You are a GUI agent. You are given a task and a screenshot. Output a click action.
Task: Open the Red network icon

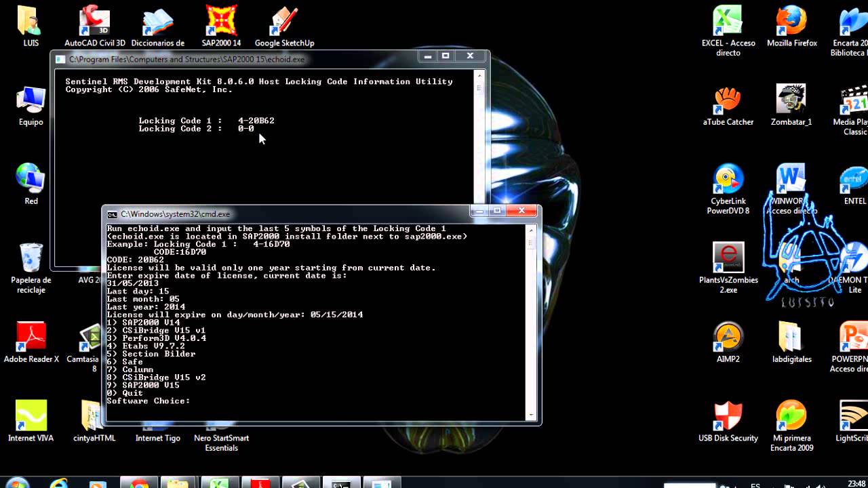[x=31, y=184]
